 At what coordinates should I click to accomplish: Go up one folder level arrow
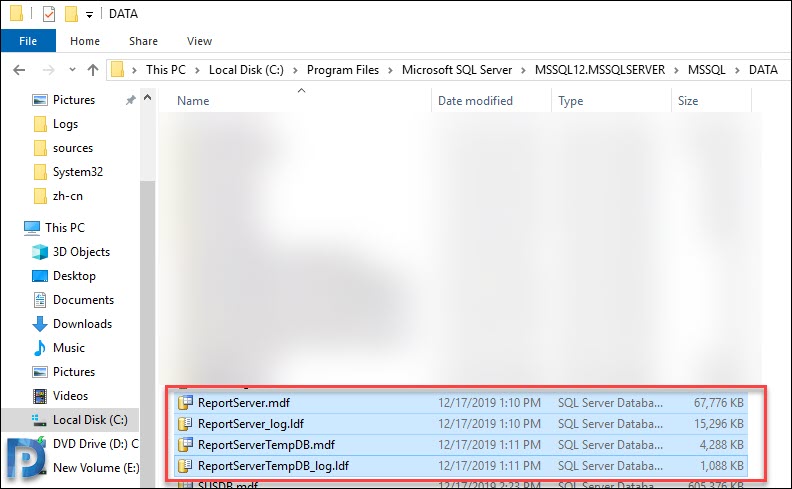(x=93, y=70)
